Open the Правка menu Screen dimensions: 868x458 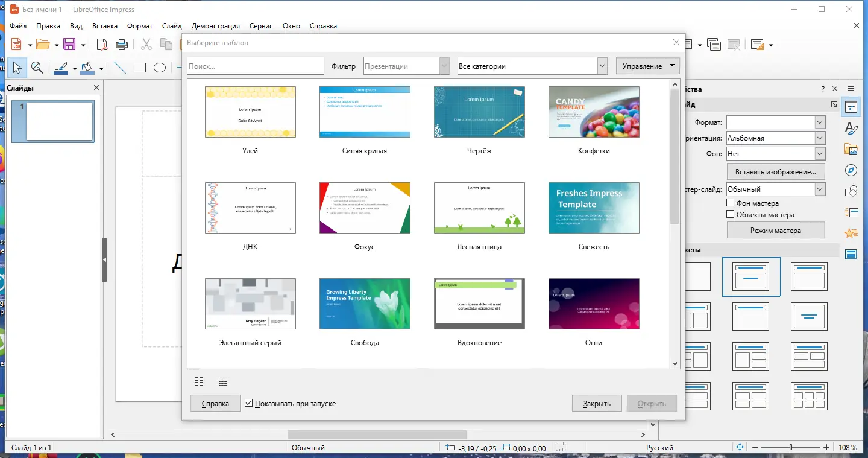point(48,26)
